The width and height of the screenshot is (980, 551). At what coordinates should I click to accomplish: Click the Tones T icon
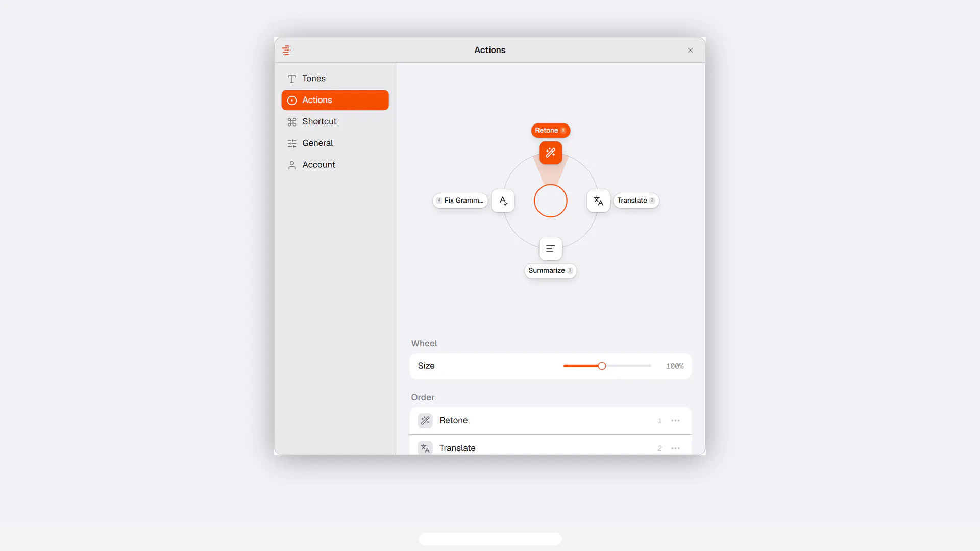[292, 79]
